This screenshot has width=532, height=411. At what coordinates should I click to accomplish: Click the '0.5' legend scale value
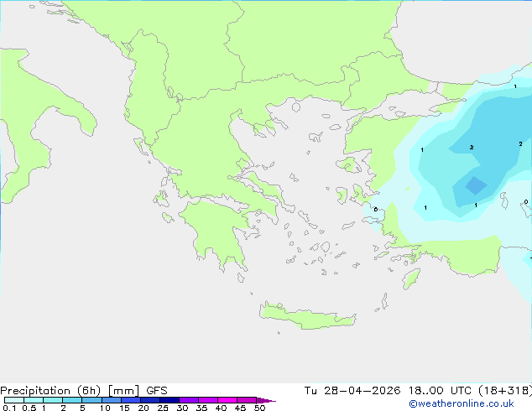click(x=29, y=408)
